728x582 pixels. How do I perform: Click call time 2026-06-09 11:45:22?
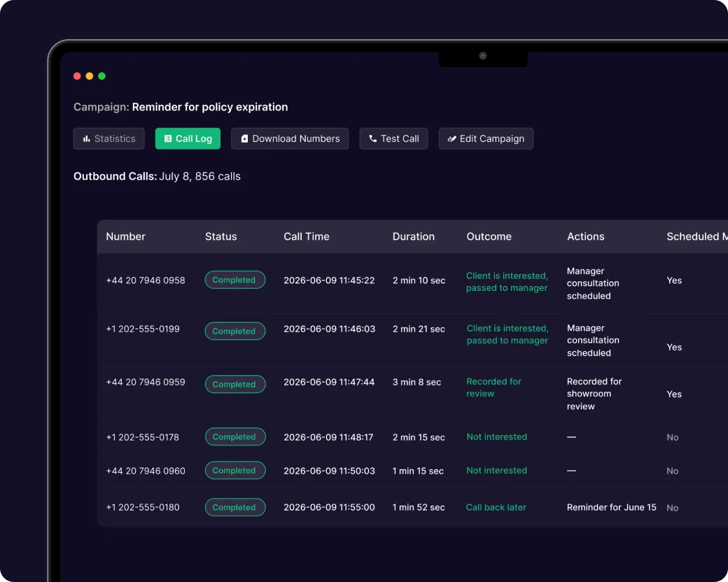[329, 281]
